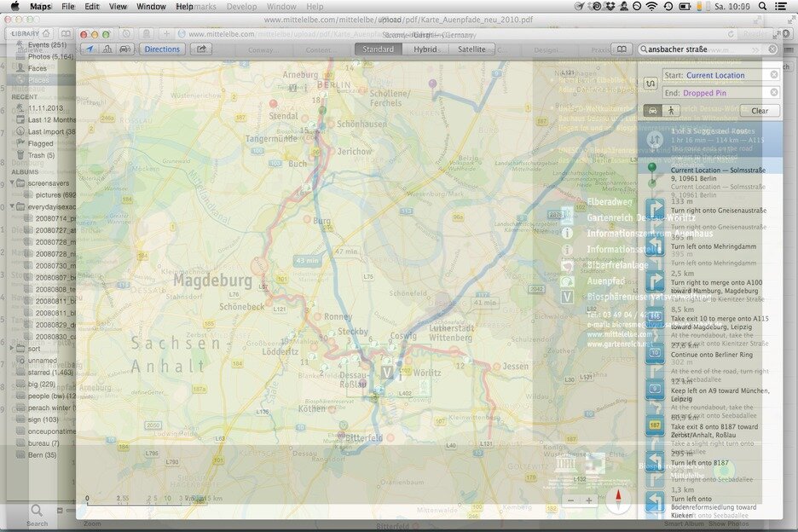Select Faces in iPhoto sidebar

37,68
